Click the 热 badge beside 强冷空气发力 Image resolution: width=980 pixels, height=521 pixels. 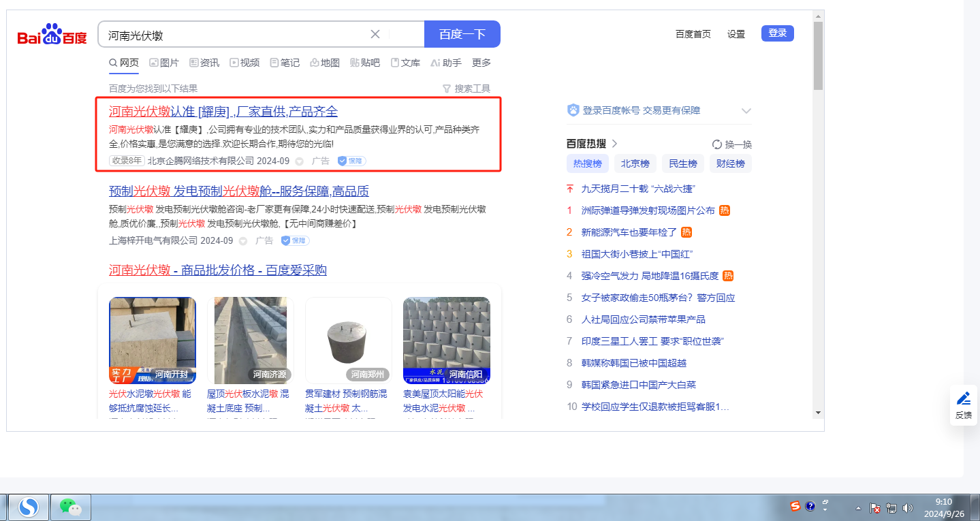click(x=728, y=276)
